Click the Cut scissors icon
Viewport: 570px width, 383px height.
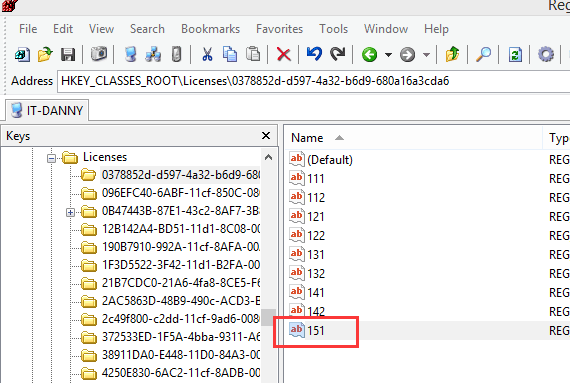point(207,55)
